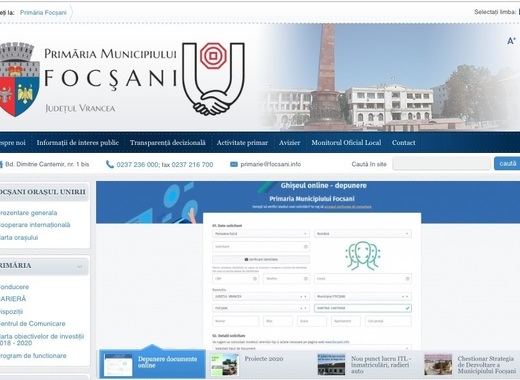Image resolution: width=520 pixels, height=380 pixels.
Task: Open Informații de interes public menu
Action: [x=78, y=143]
